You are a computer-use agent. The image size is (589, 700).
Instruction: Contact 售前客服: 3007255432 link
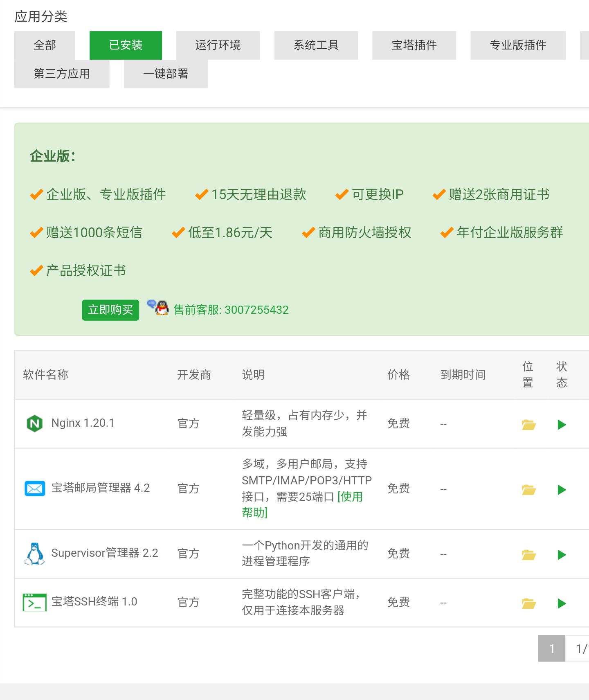click(231, 310)
